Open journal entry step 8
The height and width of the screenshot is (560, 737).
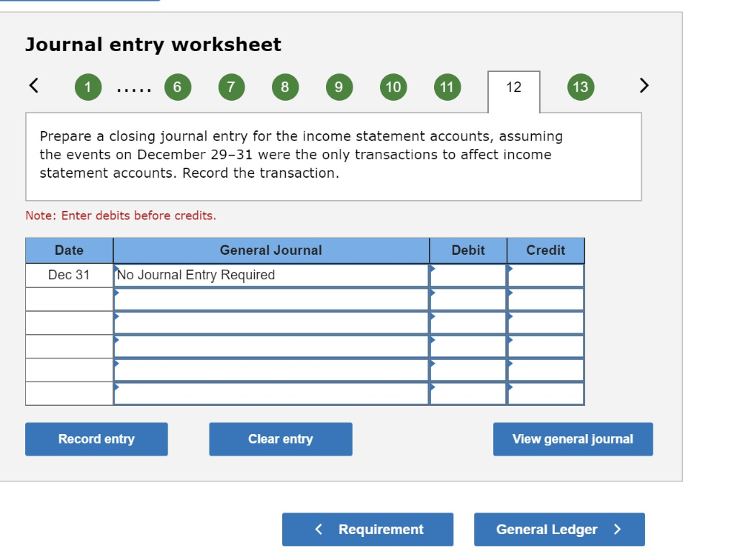(285, 87)
